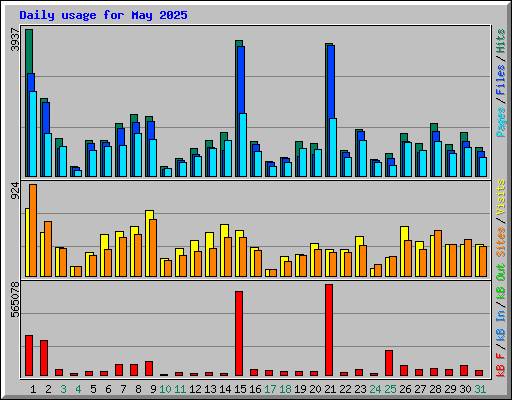The image size is (512, 400).
Task: Click the kB In legend label
Action: point(501,325)
